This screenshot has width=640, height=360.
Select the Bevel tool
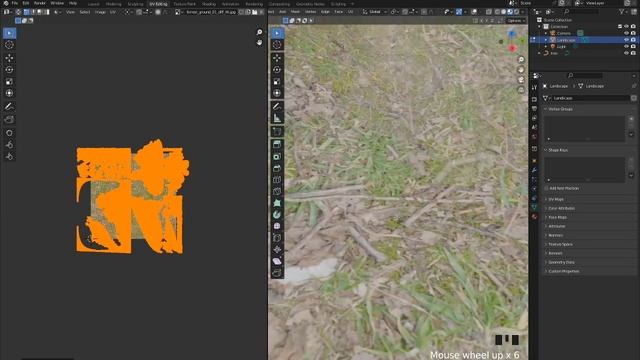[x=277, y=168]
